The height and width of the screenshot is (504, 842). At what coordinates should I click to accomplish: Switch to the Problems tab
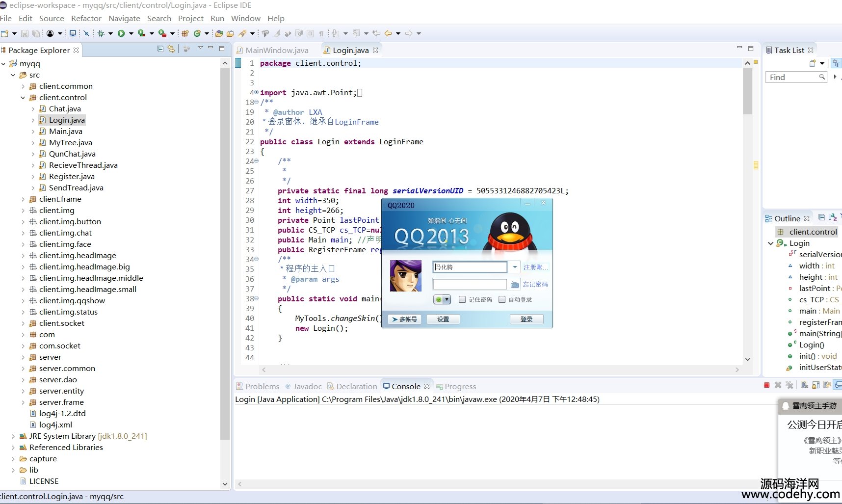pos(258,386)
